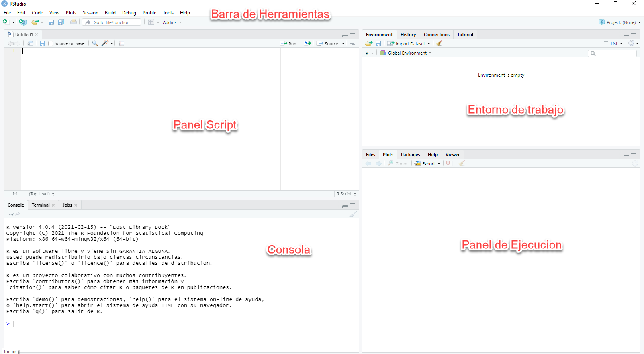Open Find/Replace magnifier in script editor

point(95,43)
